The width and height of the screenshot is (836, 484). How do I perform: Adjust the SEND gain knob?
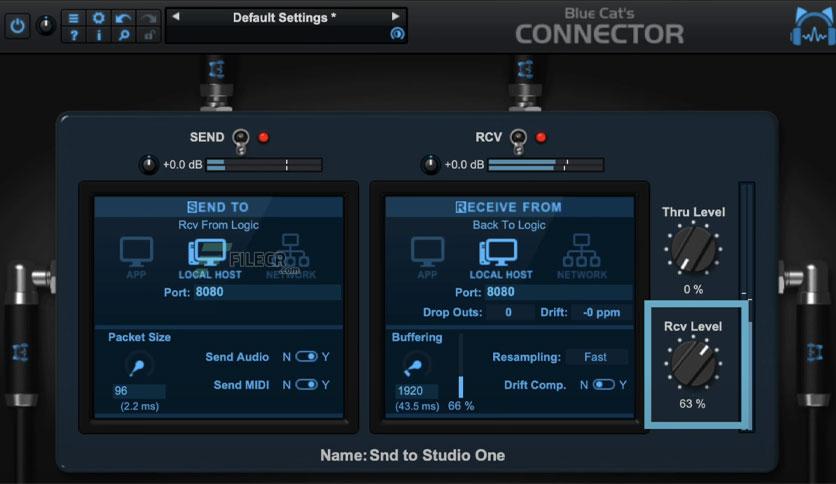[148, 165]
